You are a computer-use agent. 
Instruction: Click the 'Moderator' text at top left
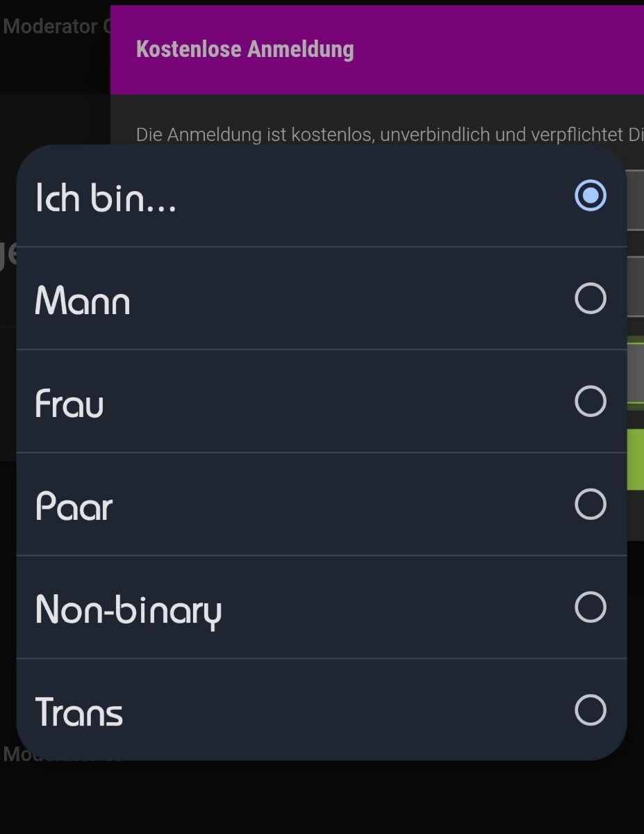click(x=51, y=27)
